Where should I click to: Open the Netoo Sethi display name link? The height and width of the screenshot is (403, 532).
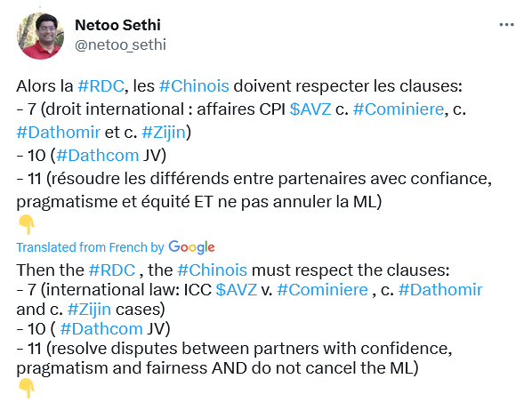point(117,25)
